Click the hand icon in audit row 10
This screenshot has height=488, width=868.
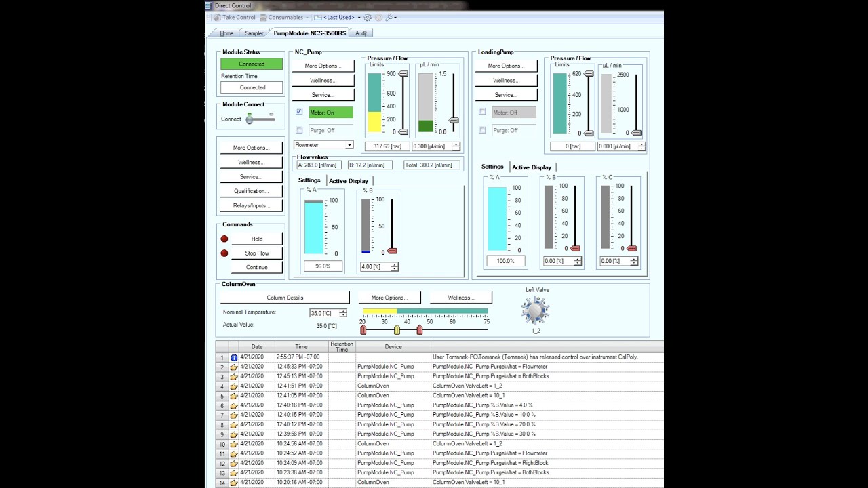pos(234,444)
